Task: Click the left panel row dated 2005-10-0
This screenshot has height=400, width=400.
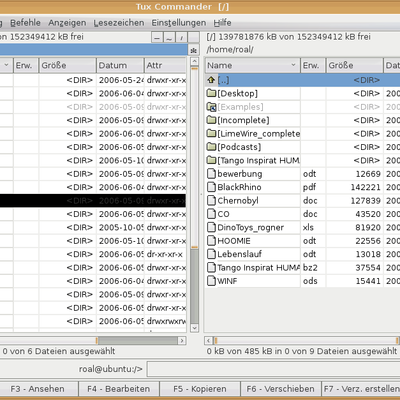Action: (x=93, y=227)
